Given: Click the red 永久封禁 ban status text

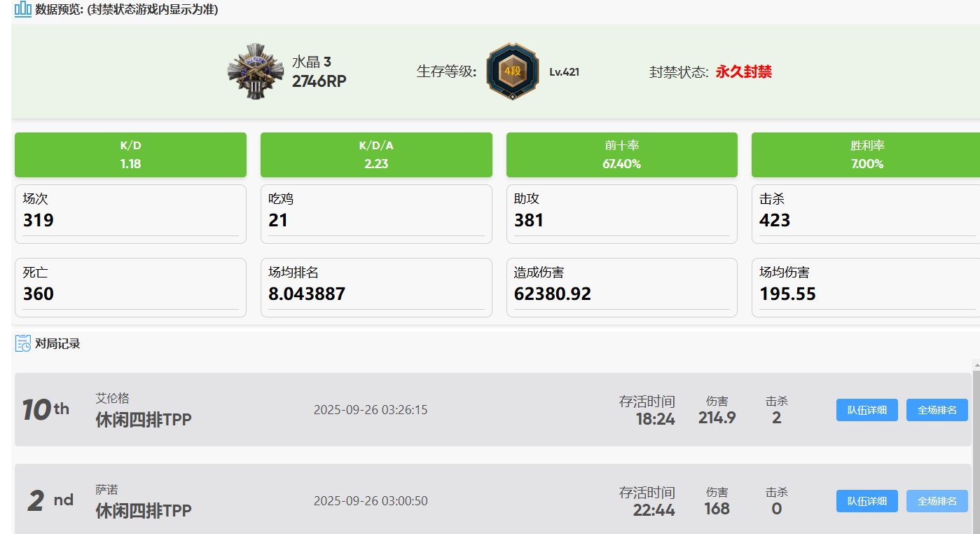Looking at the screenshot, I should coord(743,71).
